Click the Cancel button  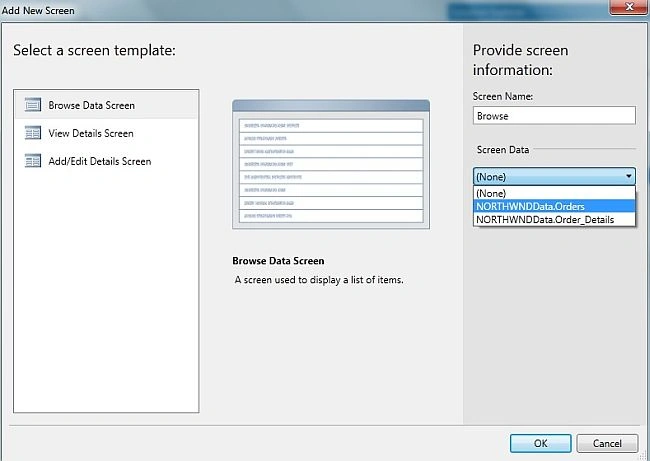point(607,443)
